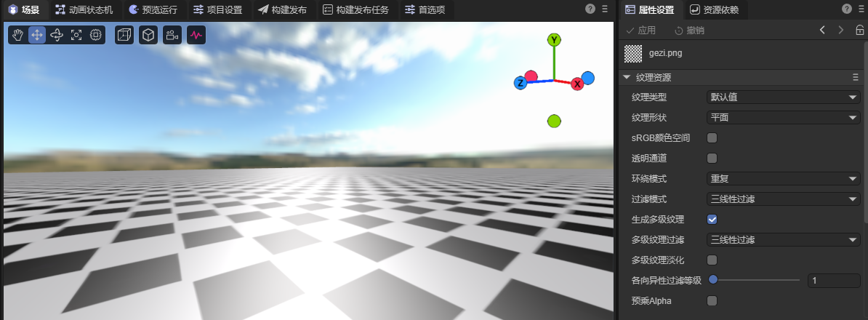Screen dimensions: 868x320
Task: Go back with the left arrow icon
Action: point(822,30)
